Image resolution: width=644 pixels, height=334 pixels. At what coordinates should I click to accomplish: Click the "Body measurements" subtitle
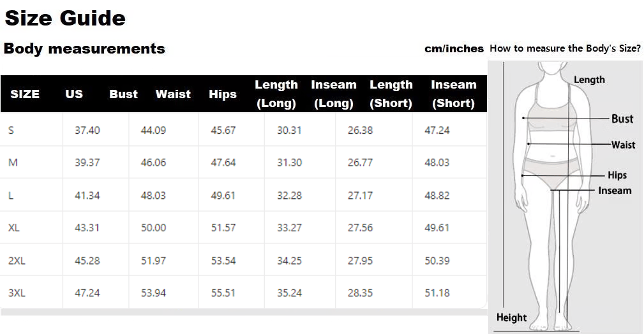click(x=84, y=48)
